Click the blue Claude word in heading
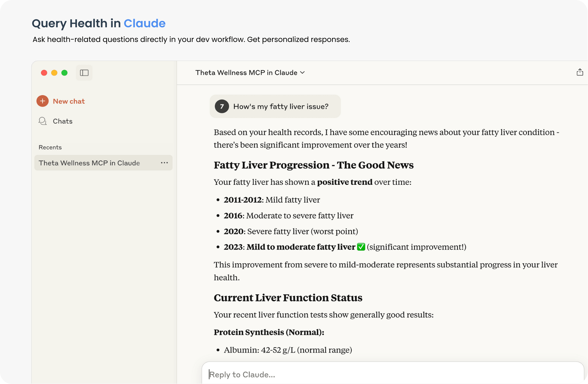This screenshot has height=384, width=588. coord(145,23)
